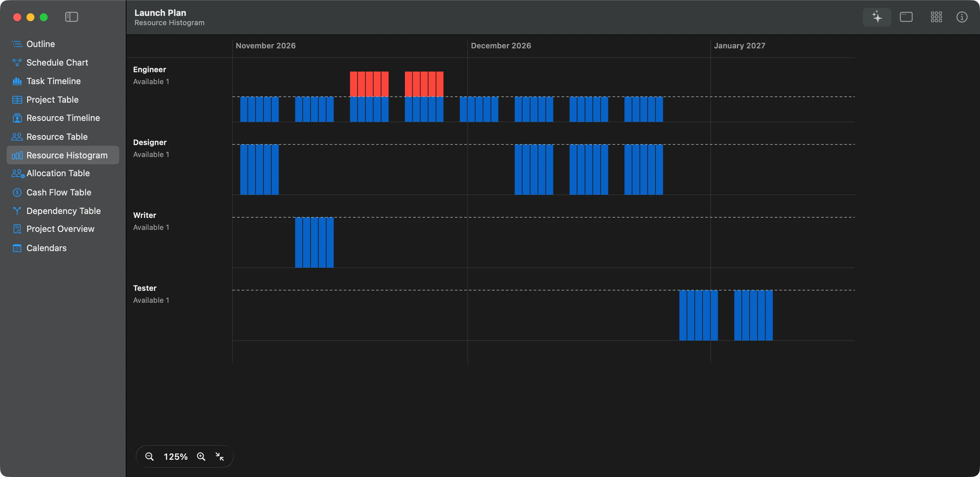
Task: Click the zoom-to-fit arrows icon
Action: pos(220,456)
